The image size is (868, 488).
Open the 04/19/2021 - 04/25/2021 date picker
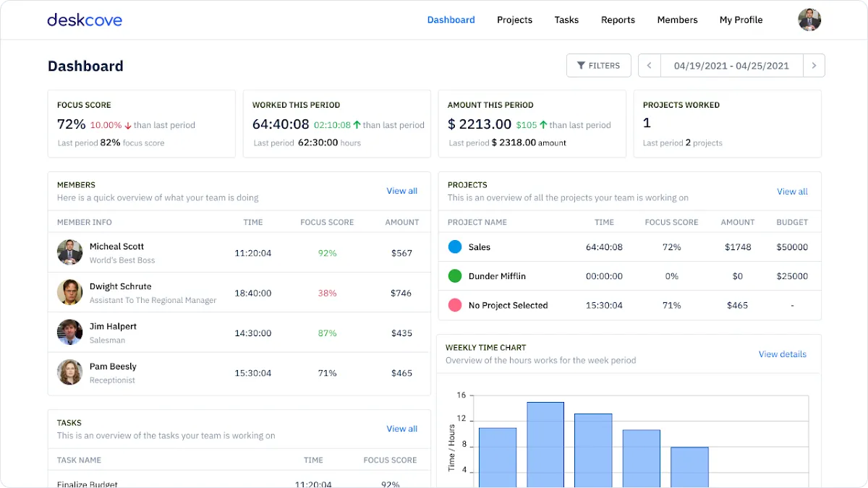(731, 66)
